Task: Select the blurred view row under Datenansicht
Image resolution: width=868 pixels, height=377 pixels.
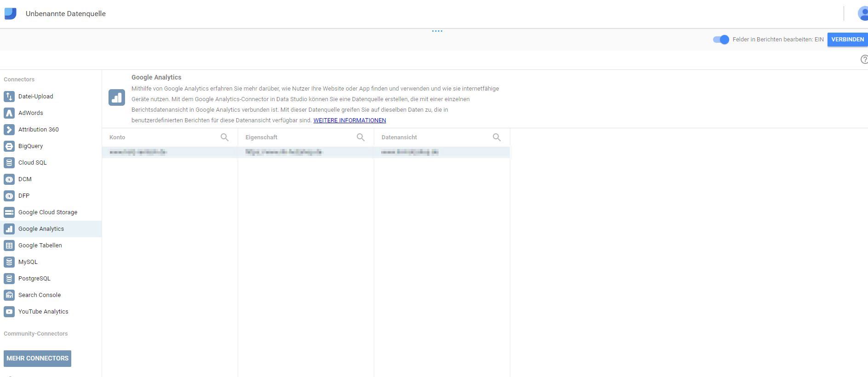Action: [442, 152]
